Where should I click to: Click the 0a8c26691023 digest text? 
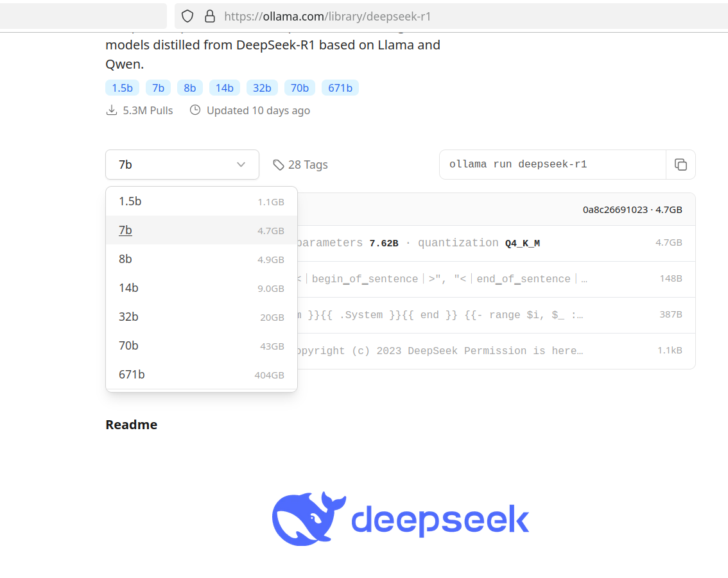615,210
